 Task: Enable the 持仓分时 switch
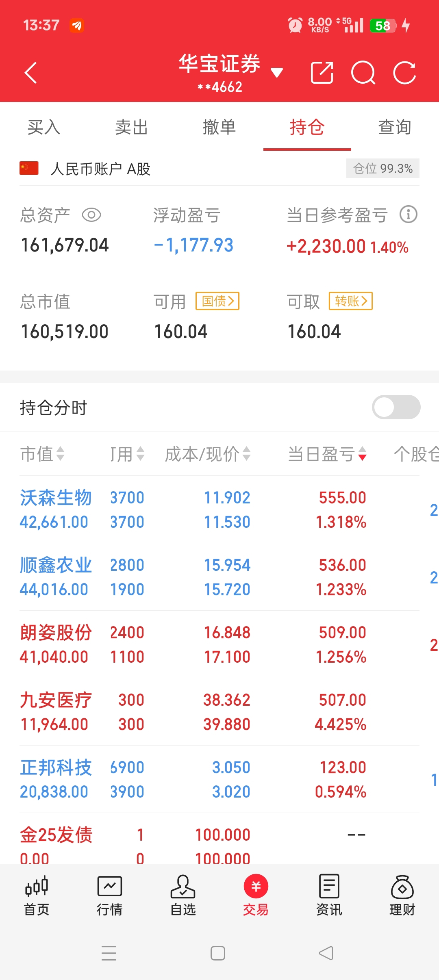396,407
